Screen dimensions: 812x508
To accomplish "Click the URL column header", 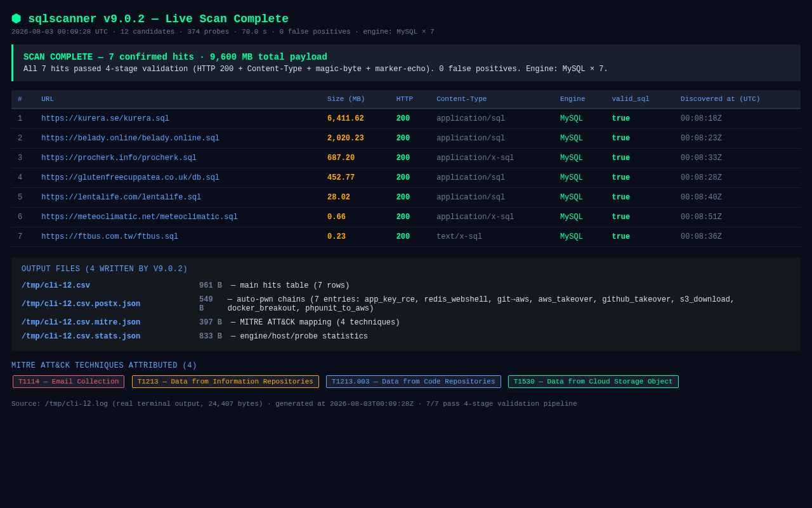I will coord(48,99).
